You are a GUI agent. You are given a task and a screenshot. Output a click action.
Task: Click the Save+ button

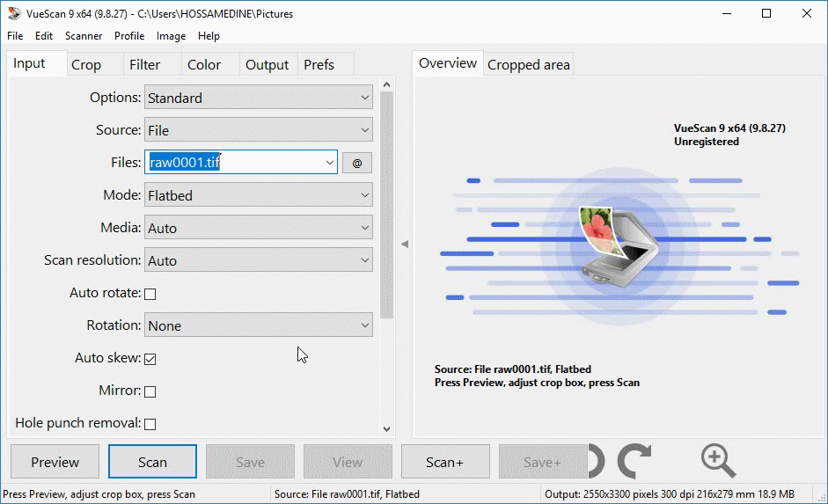543,462
